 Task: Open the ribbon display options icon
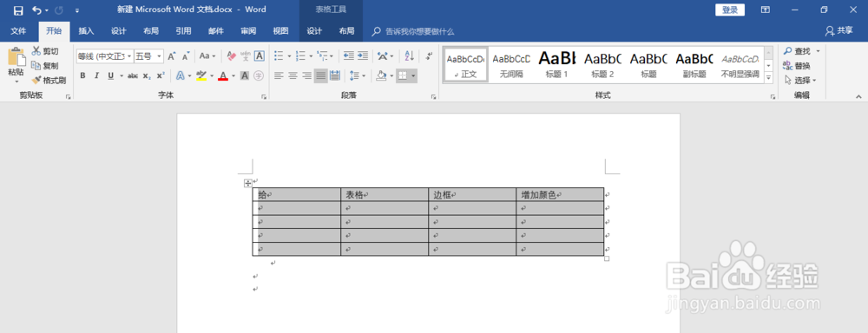click(x=766, y=10)
